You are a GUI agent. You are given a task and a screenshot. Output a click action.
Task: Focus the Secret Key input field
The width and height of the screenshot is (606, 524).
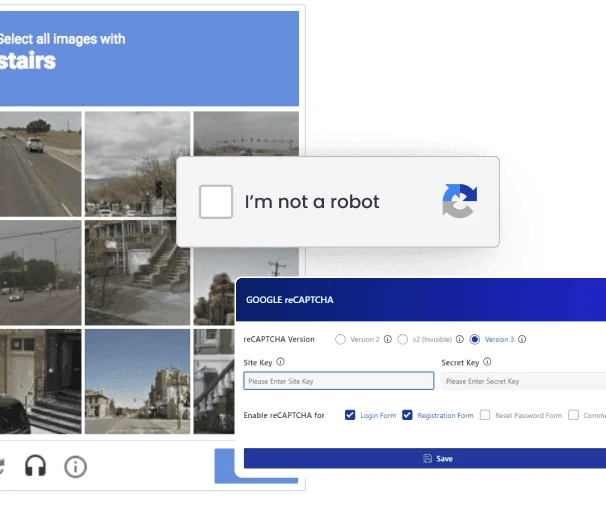tap(524, 381)
